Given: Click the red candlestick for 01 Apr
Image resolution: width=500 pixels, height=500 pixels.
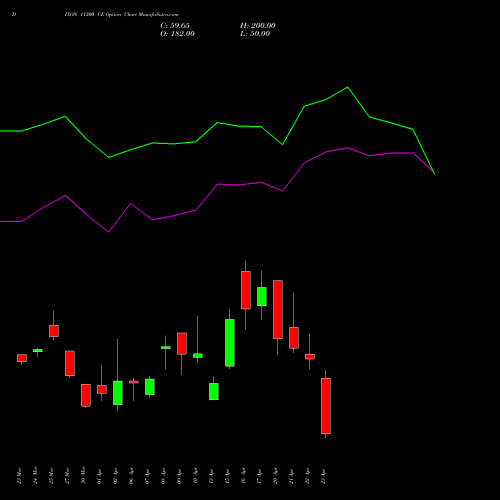Looking at the screenshot, I should pyautogui.click(x=102, y=390).
